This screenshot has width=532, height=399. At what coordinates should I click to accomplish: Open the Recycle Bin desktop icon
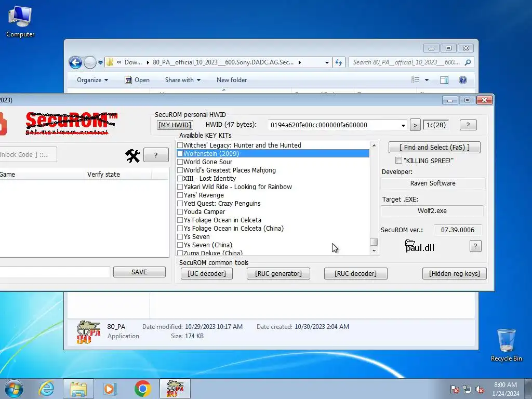(x=506, y=345)
